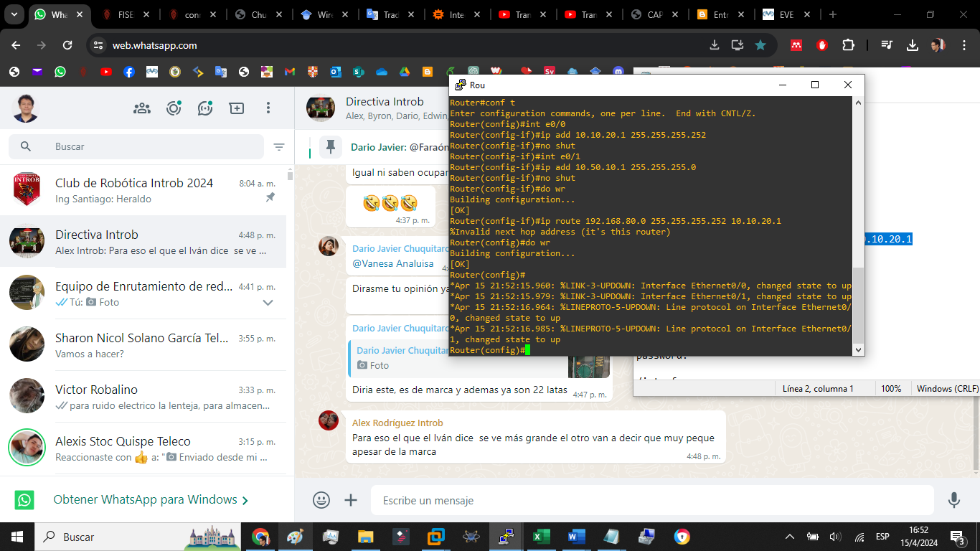Open Club de Robótica Introb 2024 chat
This screenshot has height=551, width=980.
(x=143, y=191)
